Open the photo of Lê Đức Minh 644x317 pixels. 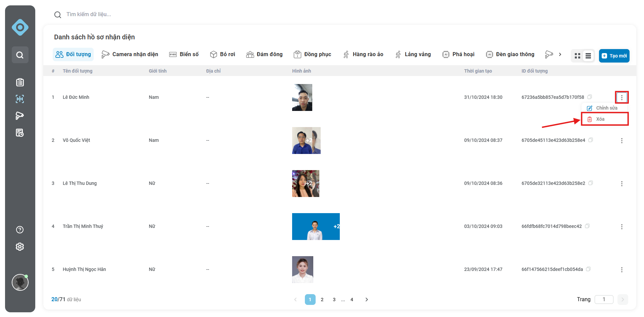click(x=302, y=97)
